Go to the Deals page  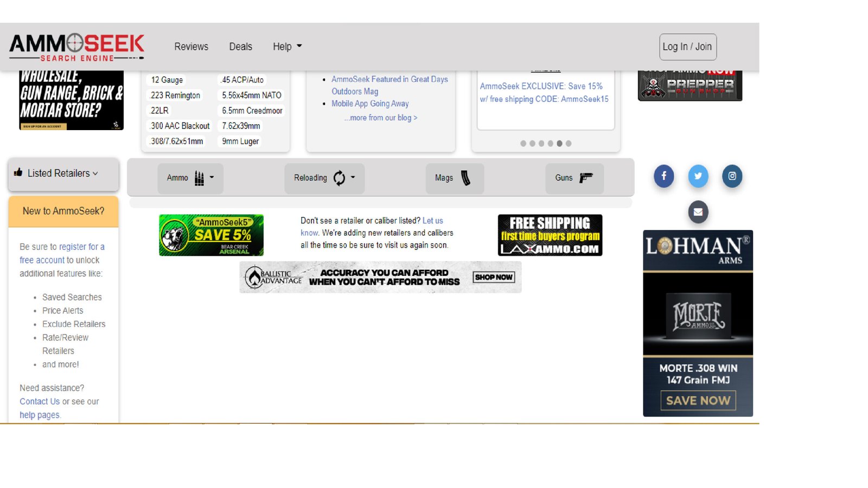240,47
